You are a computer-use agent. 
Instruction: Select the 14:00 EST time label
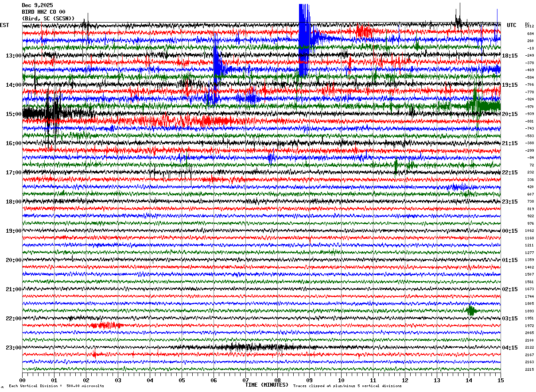coord(14,85)
